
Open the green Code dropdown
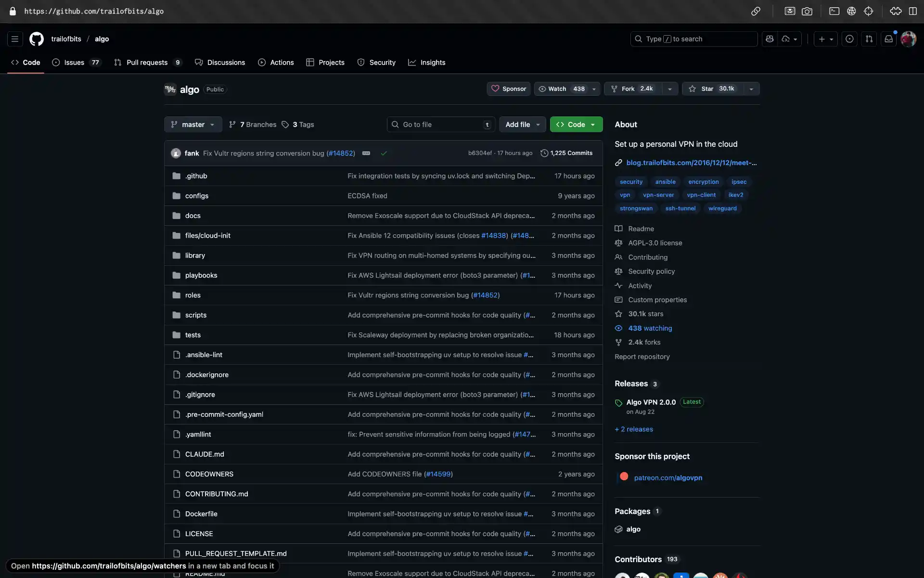tap(576, 124)
